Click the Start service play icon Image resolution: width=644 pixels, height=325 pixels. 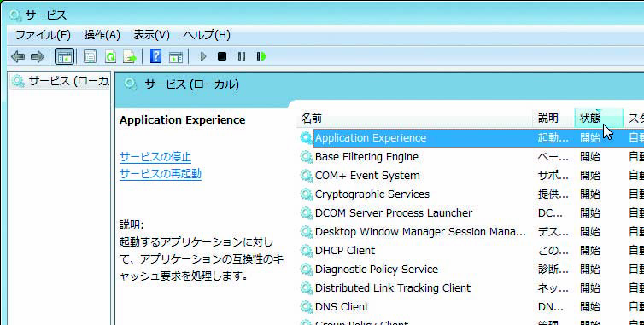tap(203, 56)
